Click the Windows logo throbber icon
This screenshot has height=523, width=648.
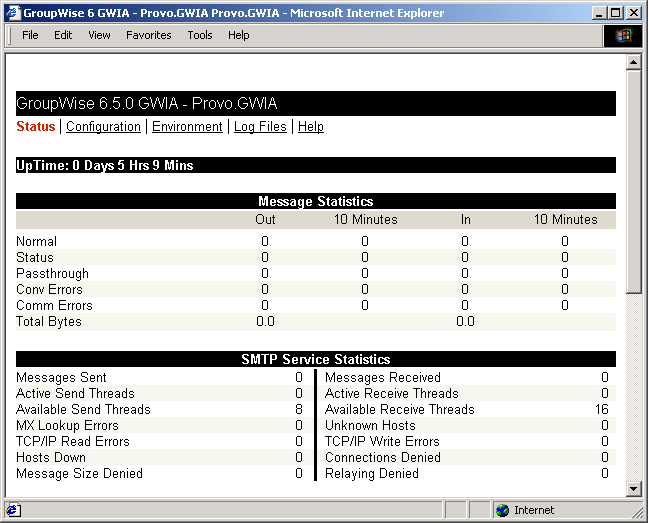[623, 36]
